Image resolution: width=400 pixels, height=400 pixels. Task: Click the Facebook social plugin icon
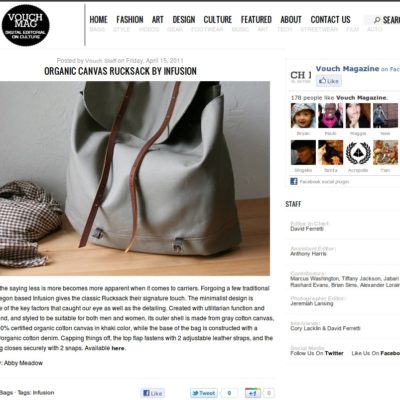click(x=294, y=181)
